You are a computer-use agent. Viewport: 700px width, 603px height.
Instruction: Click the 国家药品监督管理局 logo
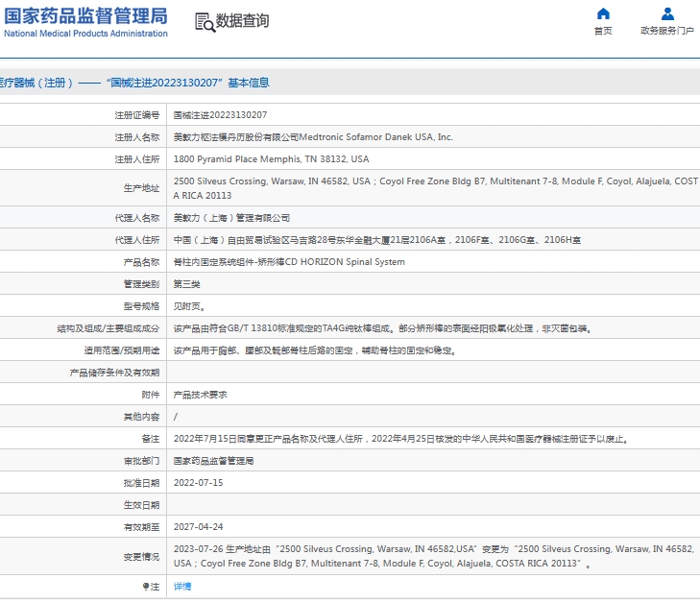[x=85, y=21]
